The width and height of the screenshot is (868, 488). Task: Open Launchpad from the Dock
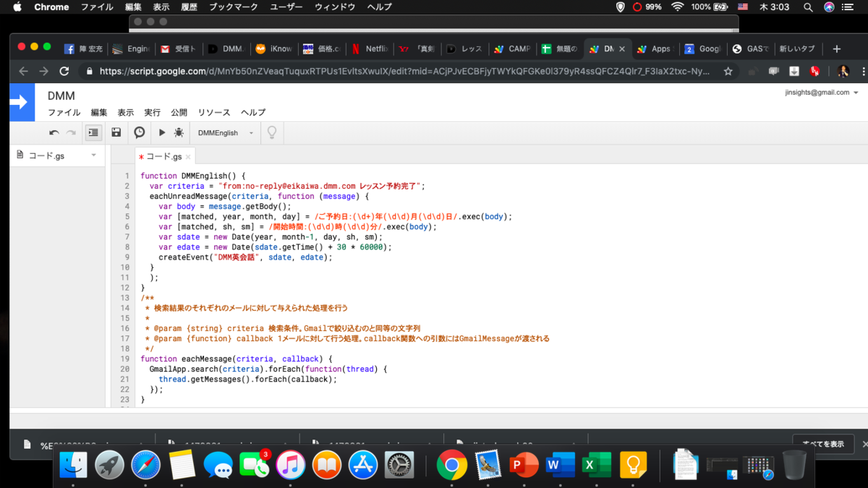click(109, 466)
